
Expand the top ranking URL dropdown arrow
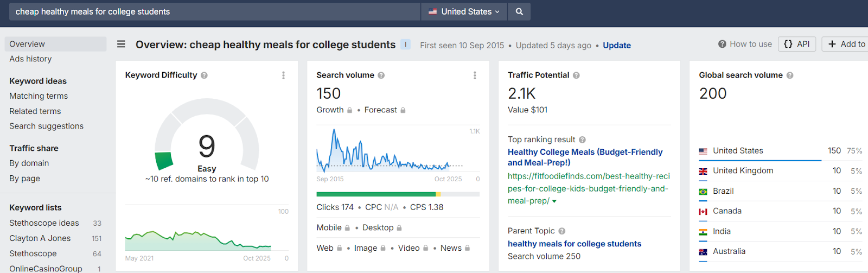(554, 201)
